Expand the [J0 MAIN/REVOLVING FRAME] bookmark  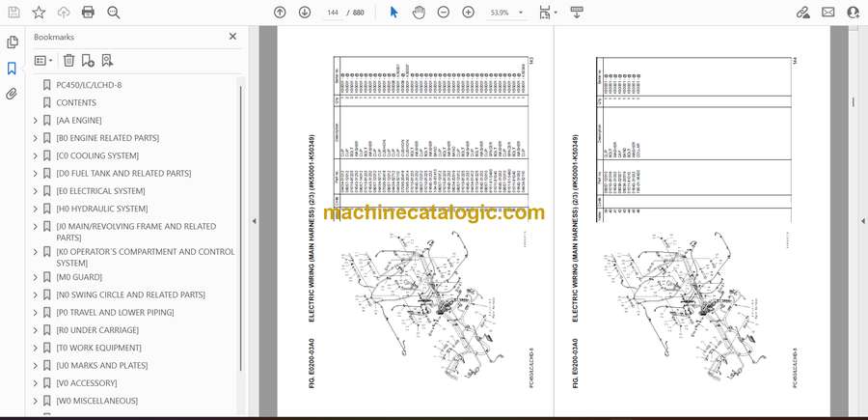pos(36,227)
